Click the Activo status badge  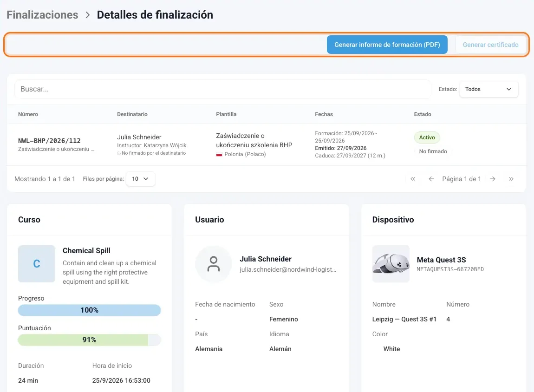[427, 137]
